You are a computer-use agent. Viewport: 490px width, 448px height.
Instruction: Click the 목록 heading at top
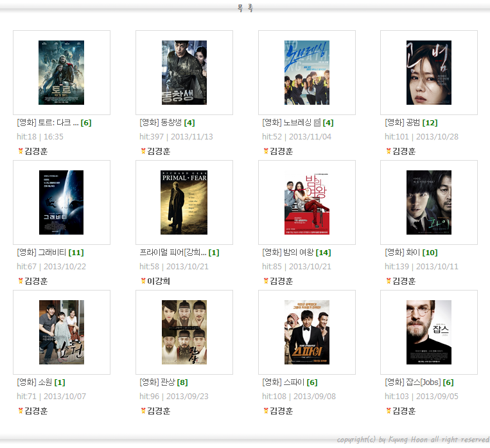tap(245, 8)
